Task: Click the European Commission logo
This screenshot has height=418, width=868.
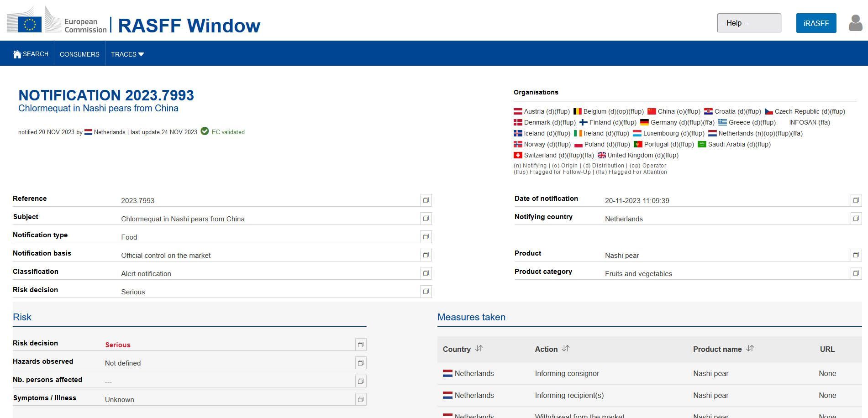Action: coord(57,20)
